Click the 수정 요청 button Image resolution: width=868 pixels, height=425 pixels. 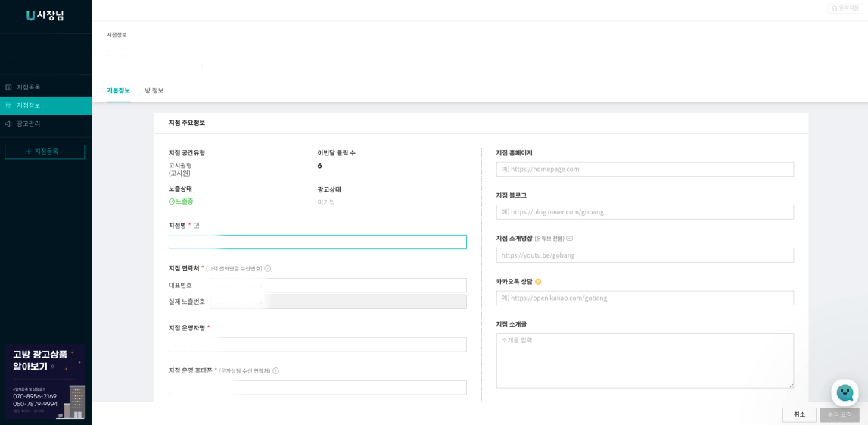[839, 414]
